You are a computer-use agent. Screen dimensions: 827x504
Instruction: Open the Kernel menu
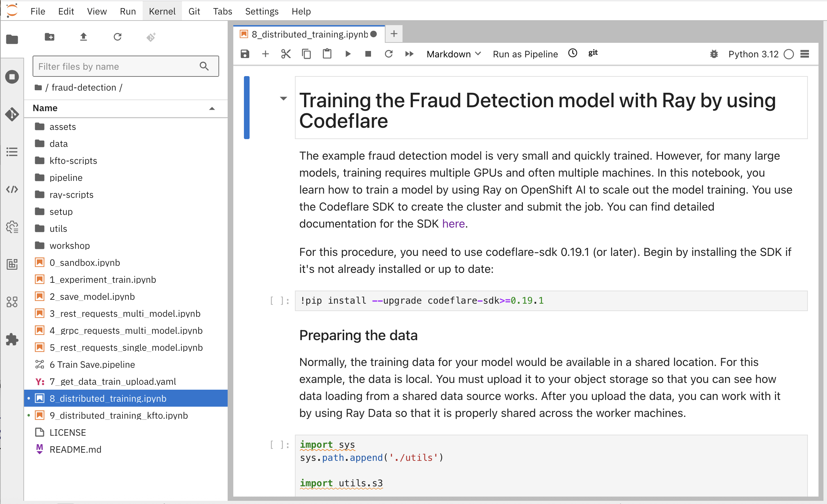click(162, 11)
